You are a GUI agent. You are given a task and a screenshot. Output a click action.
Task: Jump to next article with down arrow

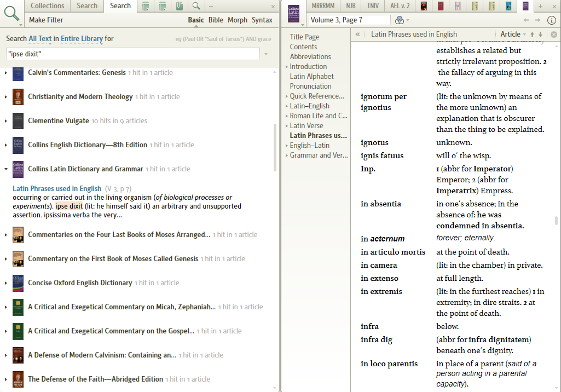pyautogui.click(x=541, y=34)
